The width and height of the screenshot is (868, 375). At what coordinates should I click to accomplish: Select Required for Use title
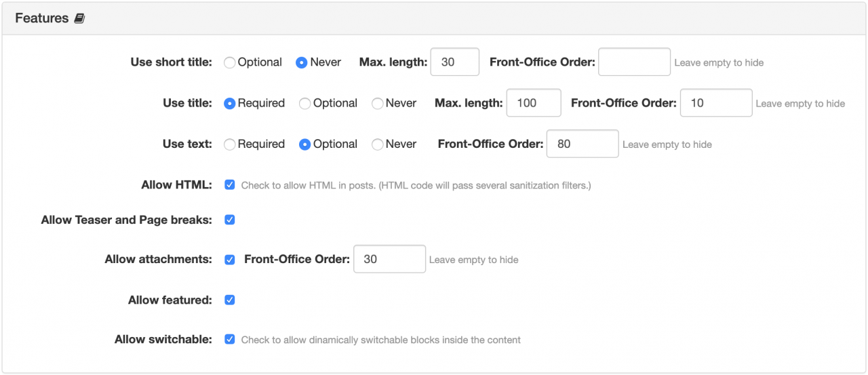pos(230,103)
